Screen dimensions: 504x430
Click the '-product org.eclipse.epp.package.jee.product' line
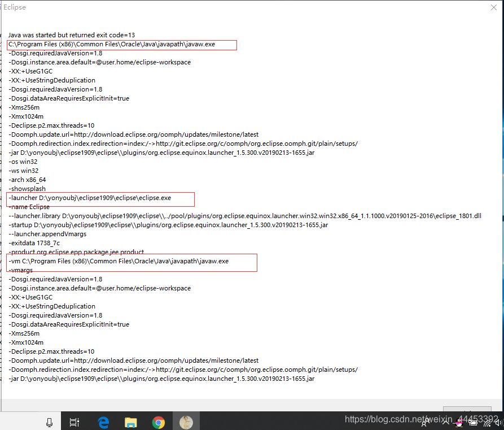[x=76, y=251]
